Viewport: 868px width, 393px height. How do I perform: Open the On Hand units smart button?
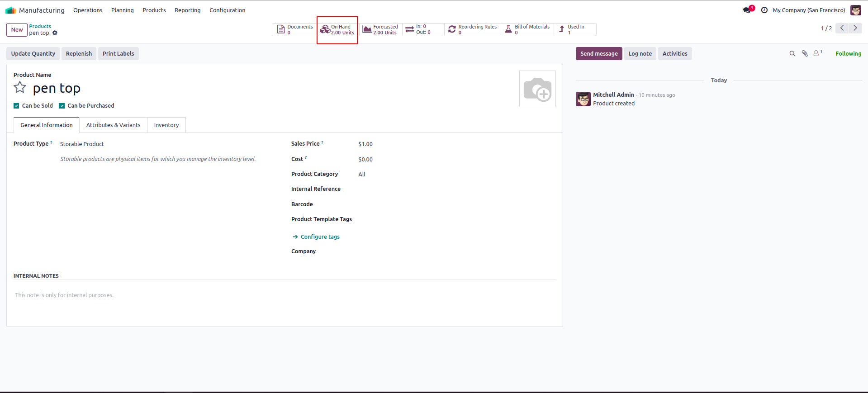point(337,29)
